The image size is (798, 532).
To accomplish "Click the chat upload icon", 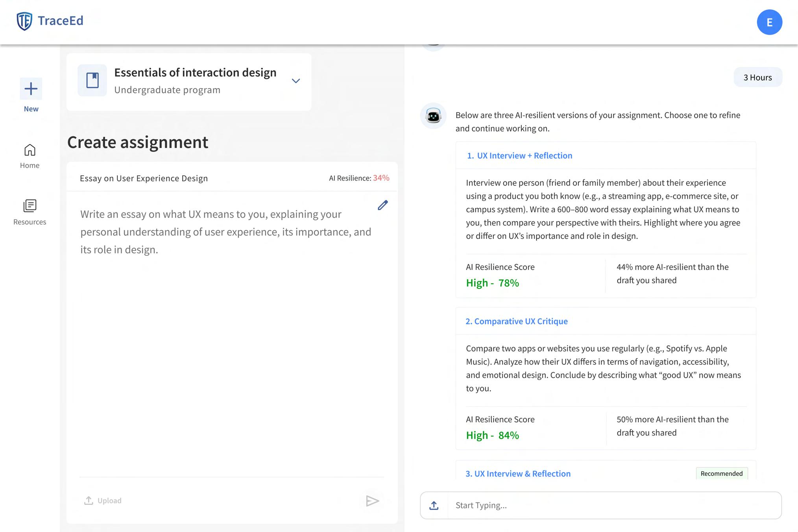I will point(434,505).
